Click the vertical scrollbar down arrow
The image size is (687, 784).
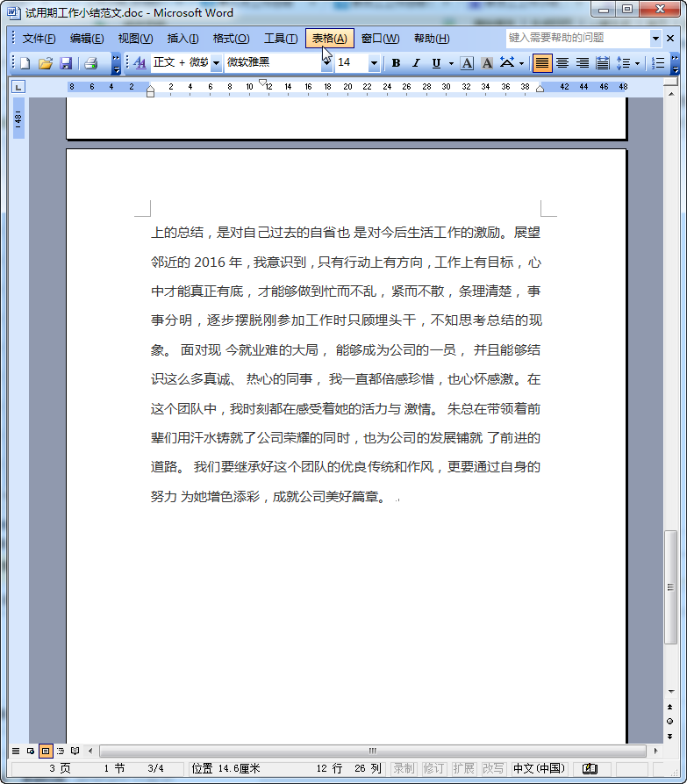point(671,692)
